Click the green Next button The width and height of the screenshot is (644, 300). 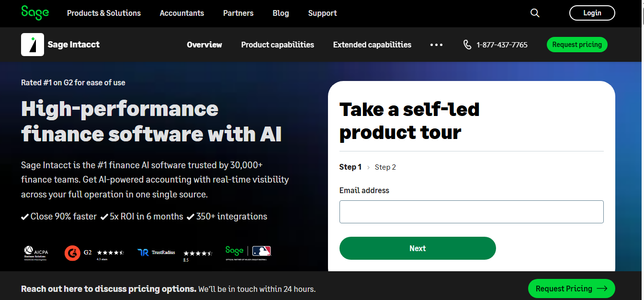coord(418,248)
